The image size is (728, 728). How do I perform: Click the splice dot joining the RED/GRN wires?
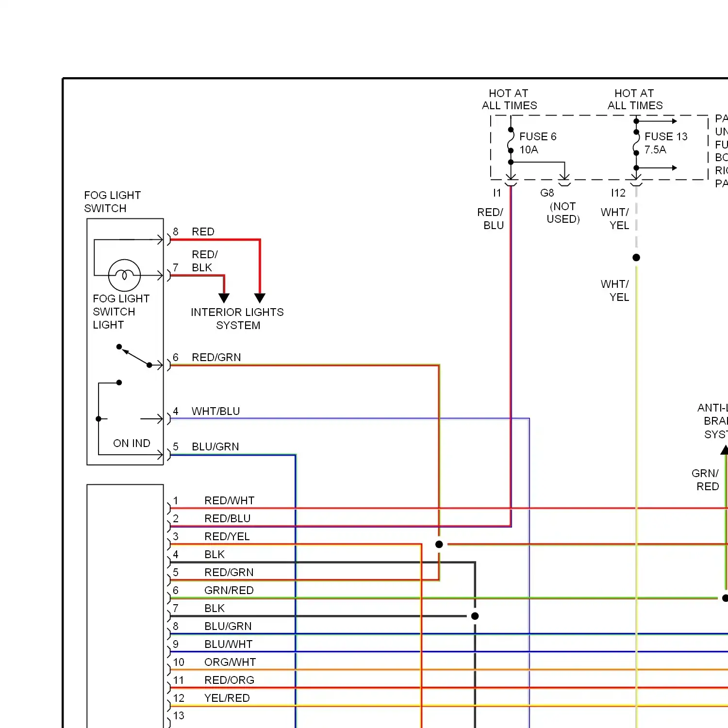tap(439, 544)
